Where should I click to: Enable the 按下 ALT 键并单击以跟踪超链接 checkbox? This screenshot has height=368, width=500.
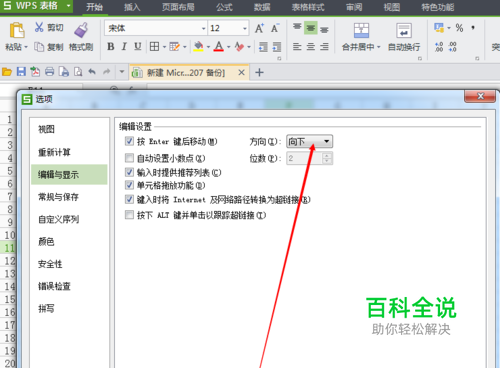tap(129, 215)
